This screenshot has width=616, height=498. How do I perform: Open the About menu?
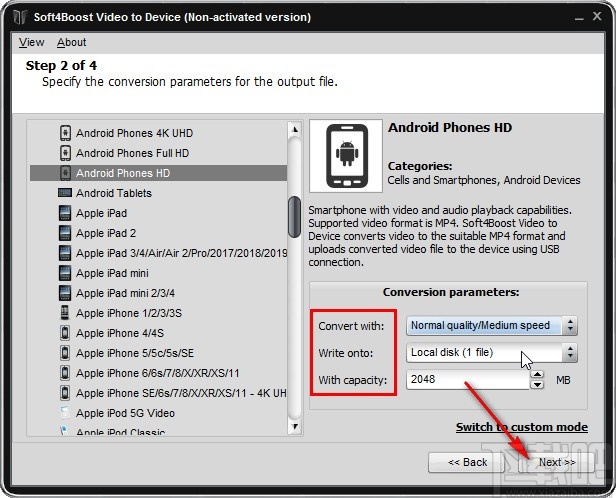pos(72,42)
